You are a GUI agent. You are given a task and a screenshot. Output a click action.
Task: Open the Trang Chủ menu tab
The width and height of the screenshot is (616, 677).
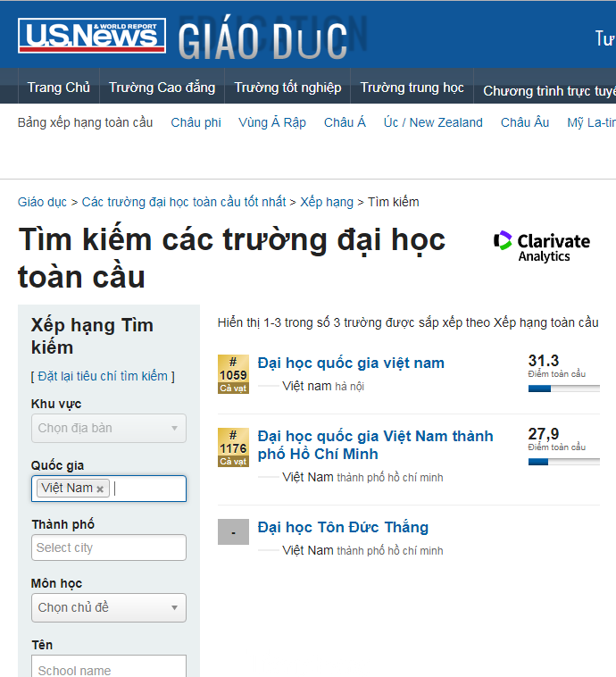(x=58, y=88)
